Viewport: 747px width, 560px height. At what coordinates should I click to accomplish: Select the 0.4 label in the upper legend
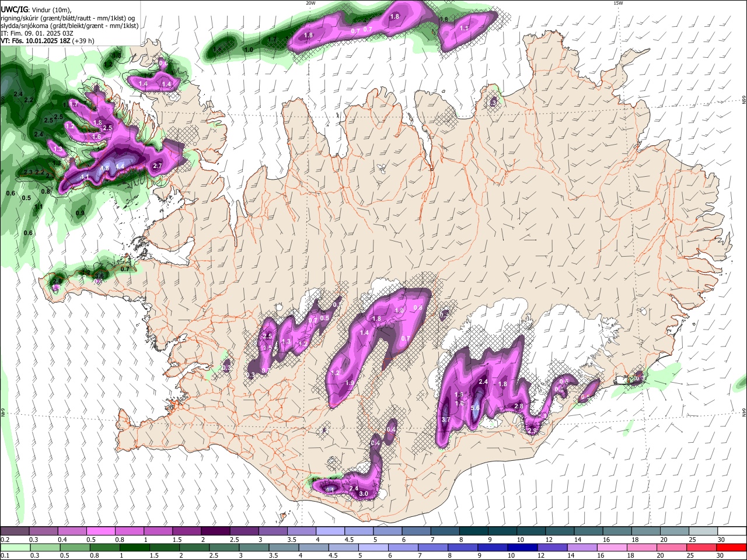(62, 540)
